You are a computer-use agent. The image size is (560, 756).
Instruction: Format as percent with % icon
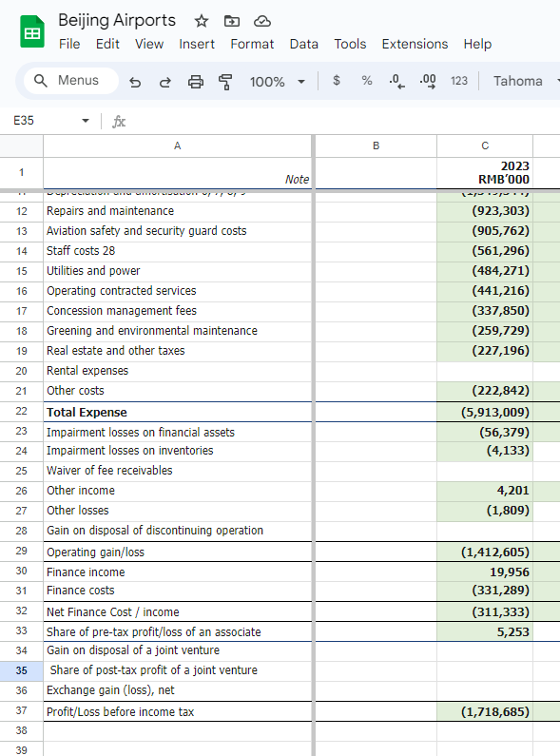tap(367, 81)
